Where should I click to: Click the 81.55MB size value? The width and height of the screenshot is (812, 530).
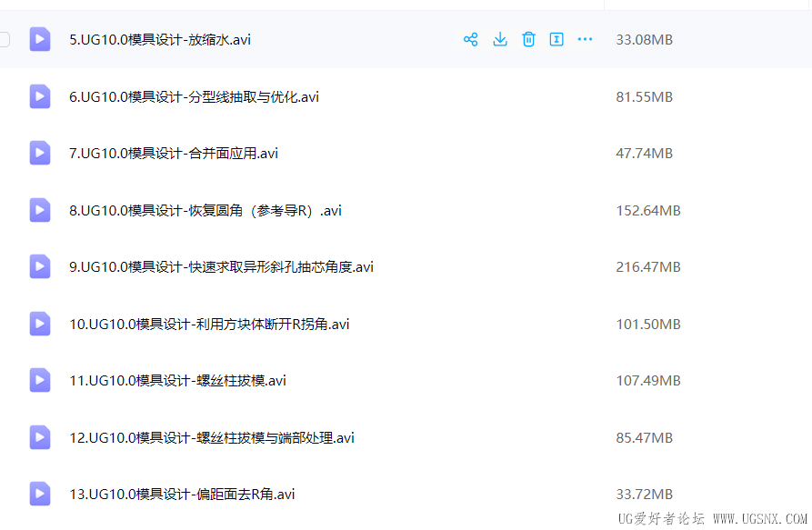[x=644, y=97]
